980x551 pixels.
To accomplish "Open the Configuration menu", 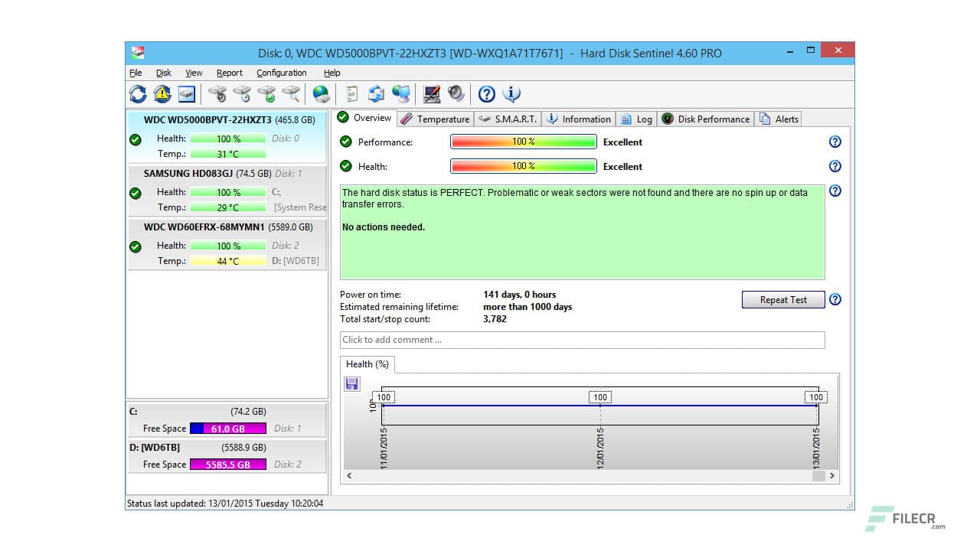I will tap(281, 73).
